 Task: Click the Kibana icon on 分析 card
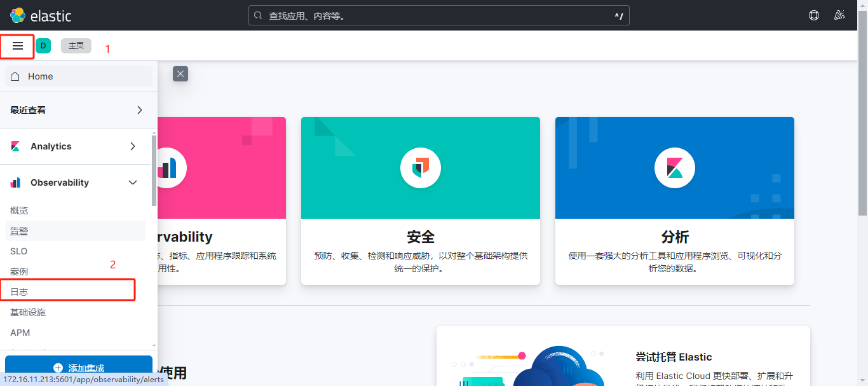(x=675, y=168)
